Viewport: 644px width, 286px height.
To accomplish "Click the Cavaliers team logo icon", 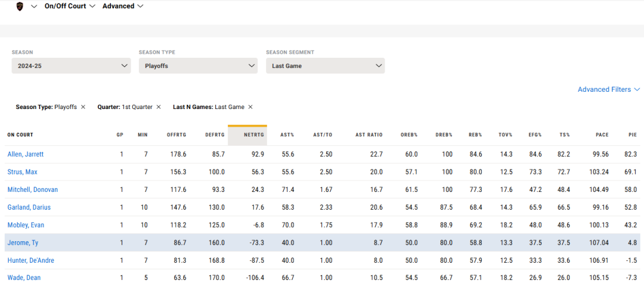I will 20,6.
